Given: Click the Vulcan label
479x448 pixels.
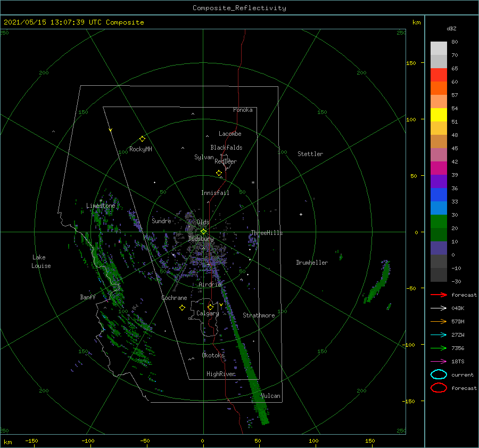Looking at the screenshot, I should [x=271, y=396].
